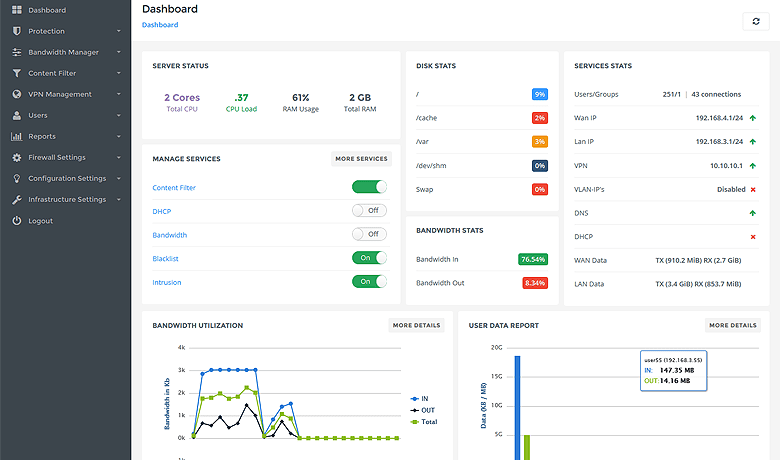Click the refresh icon button at top right
This screenshot has width=780, height=460.
pyautogui.click(x=756, y=21)
